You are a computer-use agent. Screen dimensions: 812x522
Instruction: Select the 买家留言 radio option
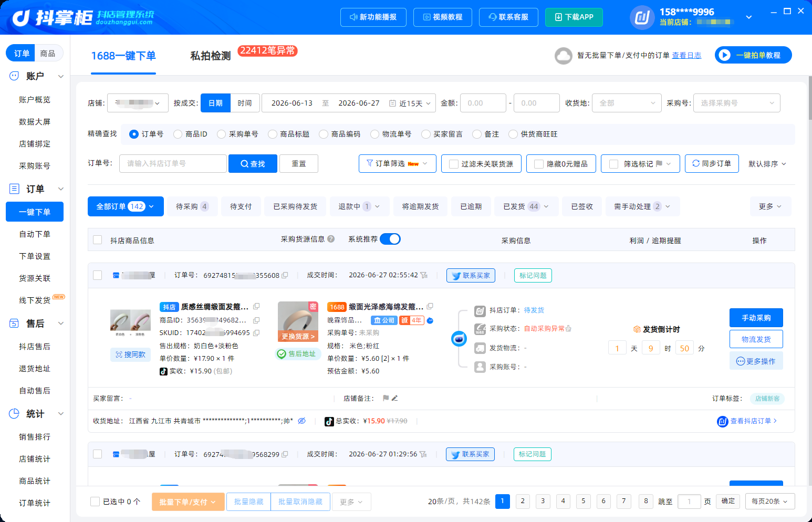click(425, 134)
